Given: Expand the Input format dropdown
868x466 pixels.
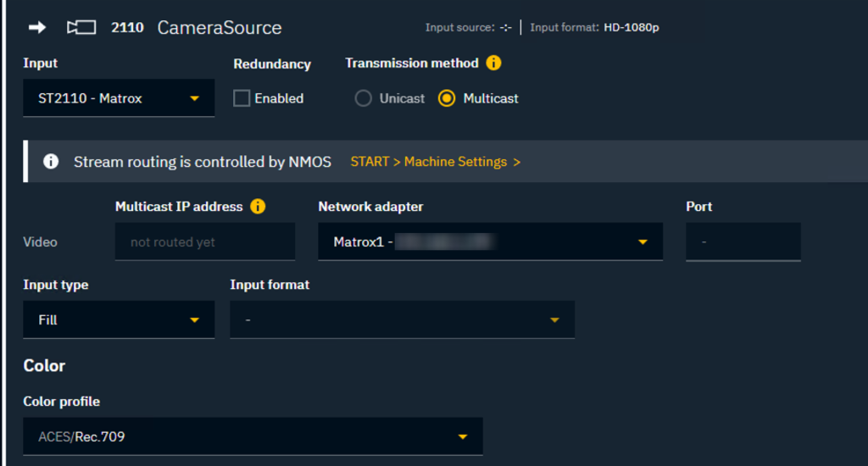Looking at the screenshot, I should [402, 320].
